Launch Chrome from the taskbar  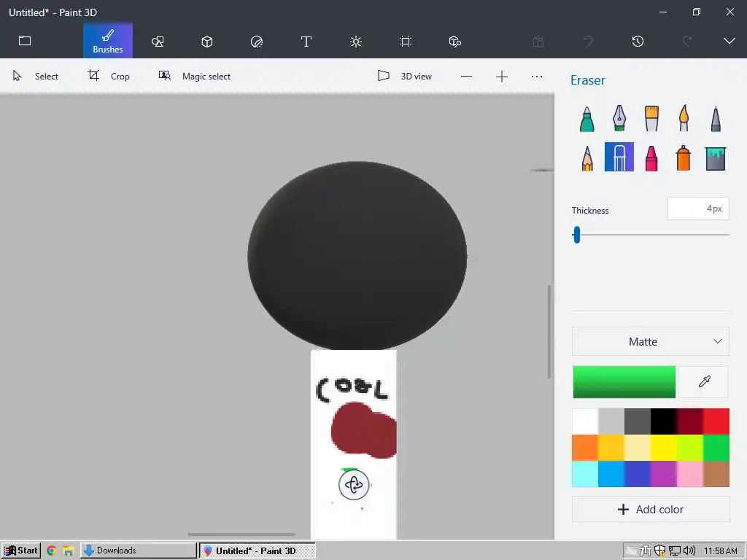pyautogui.click(x=52, y=551)
